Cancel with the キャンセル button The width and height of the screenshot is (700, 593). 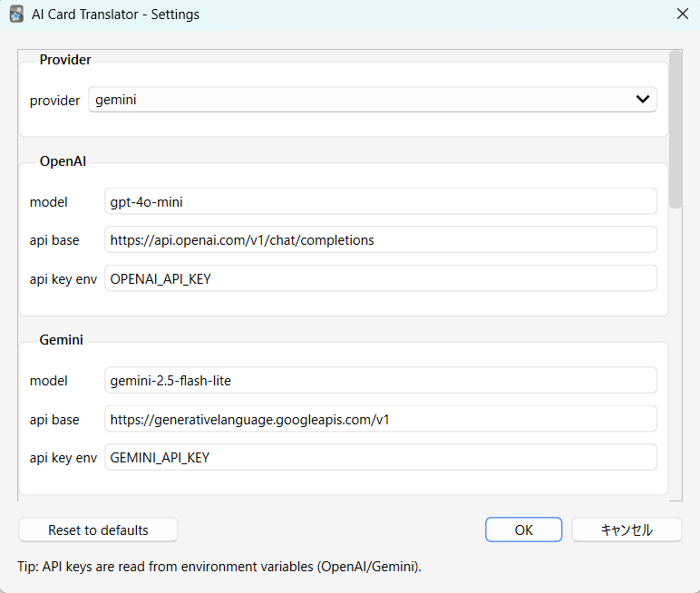point(627,530)
